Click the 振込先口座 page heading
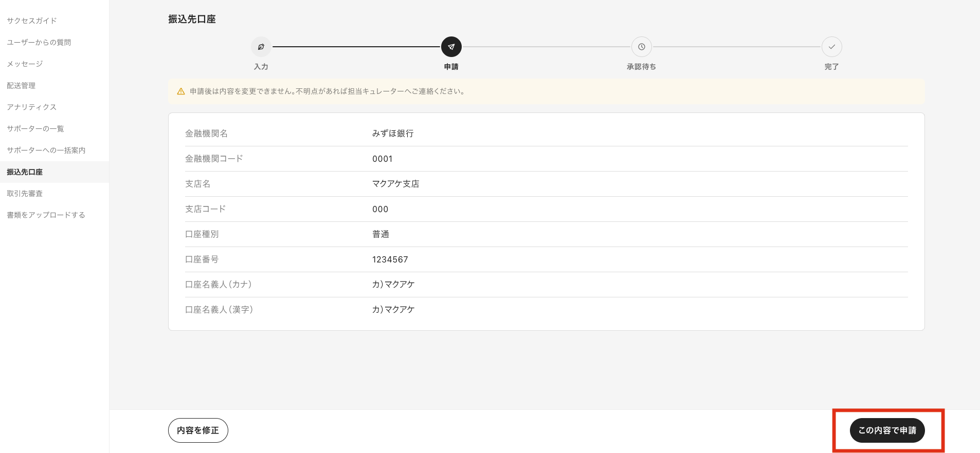Image resolution: width=980 pixels, height=453 pixels. (x=192, y=19)
